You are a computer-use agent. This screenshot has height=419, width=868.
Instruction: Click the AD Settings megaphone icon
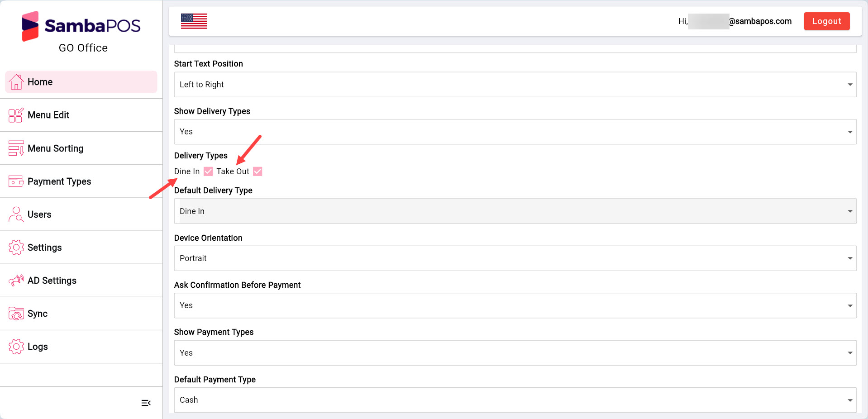click(x=16, y=281)
